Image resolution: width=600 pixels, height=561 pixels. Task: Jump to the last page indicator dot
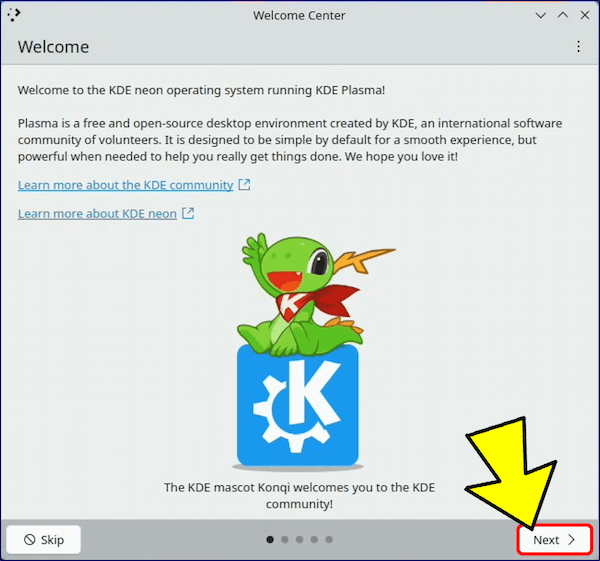point(329,540)
